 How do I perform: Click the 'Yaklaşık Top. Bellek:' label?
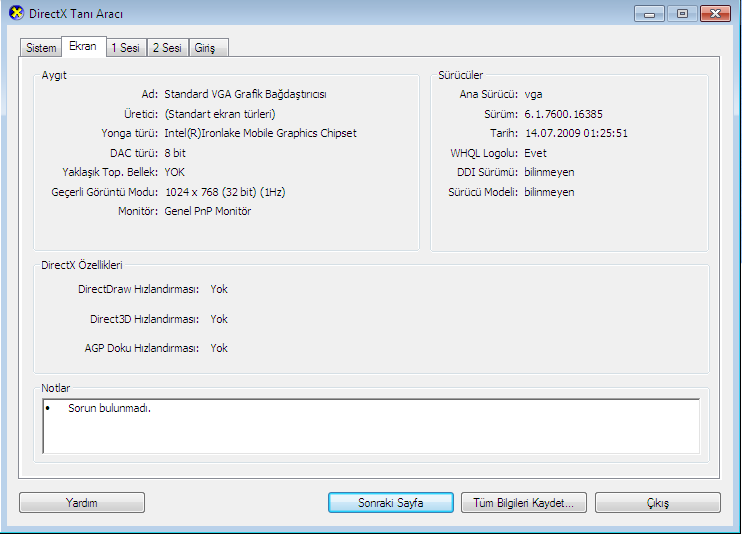pyautogui.click(x=110, y=172)
